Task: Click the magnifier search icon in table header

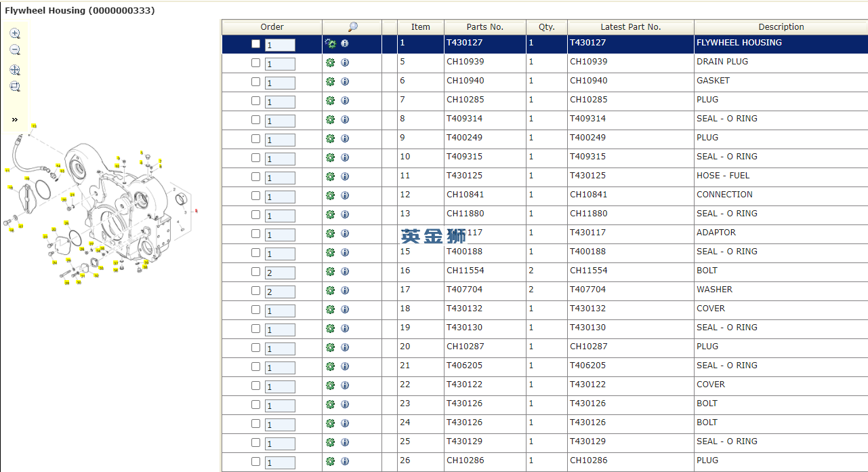Action: coord(352,27)
